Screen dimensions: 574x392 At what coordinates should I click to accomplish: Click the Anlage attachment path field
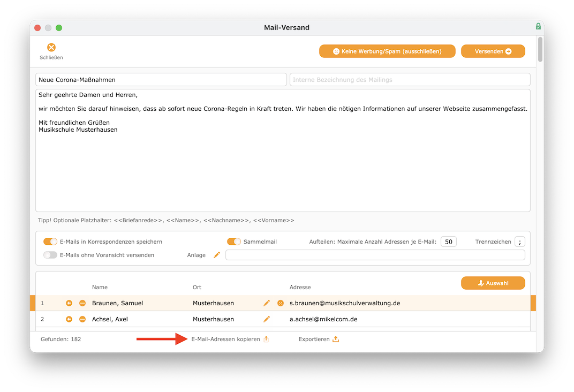pyautogui.click(x=375, y=255)
